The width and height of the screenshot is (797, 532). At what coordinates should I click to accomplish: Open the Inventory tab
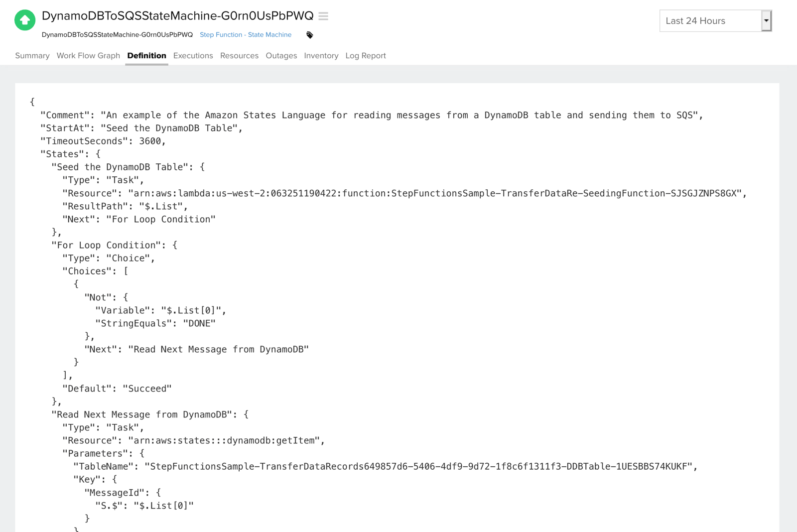point(321,55)
